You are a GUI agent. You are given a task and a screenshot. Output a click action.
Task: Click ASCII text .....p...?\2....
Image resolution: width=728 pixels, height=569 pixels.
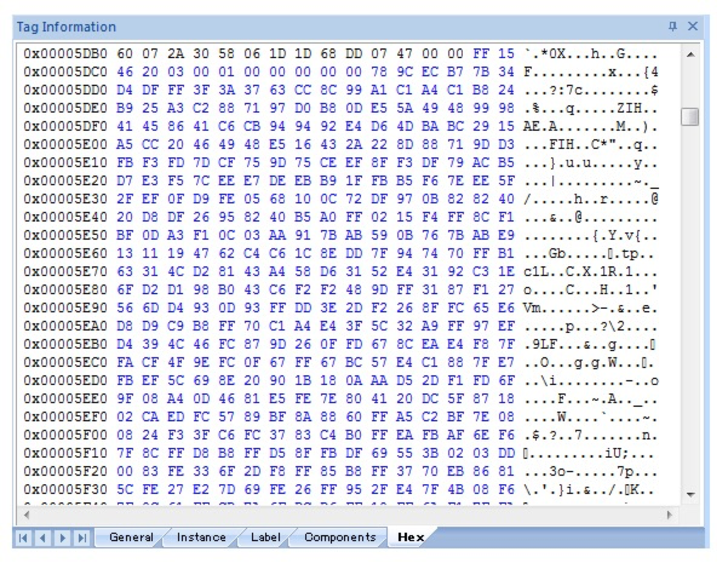pos(591,326)
